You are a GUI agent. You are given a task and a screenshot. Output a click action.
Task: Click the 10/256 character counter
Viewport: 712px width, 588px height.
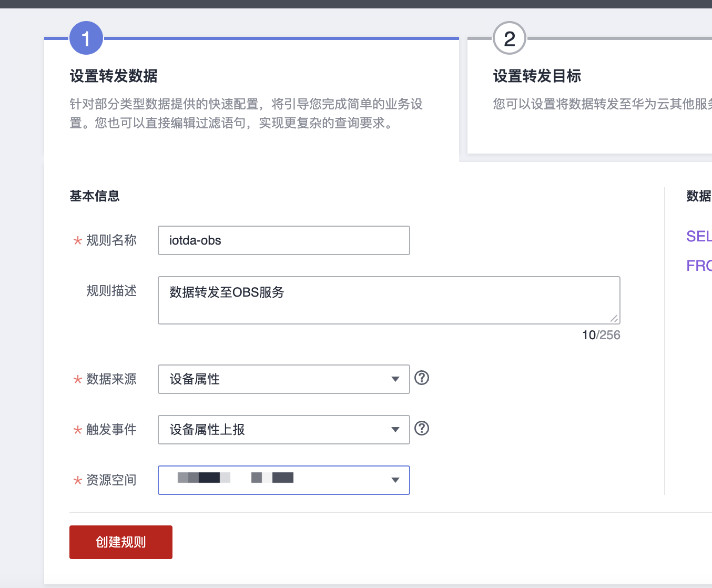point(601,335)
